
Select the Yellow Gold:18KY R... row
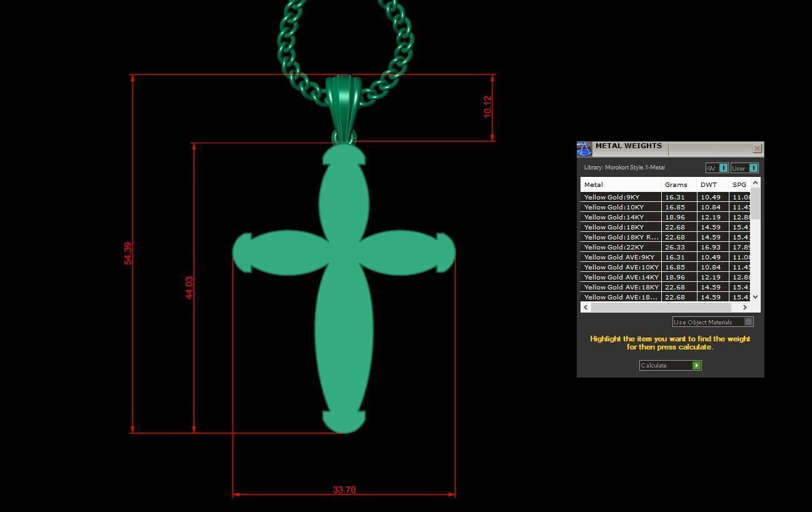tap(665, 237)
